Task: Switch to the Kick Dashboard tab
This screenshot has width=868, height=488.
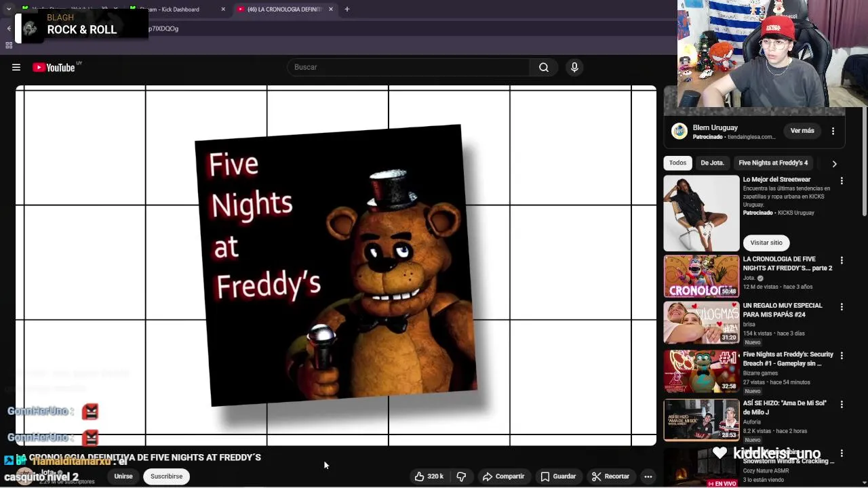Action: (x=177, y=9)
